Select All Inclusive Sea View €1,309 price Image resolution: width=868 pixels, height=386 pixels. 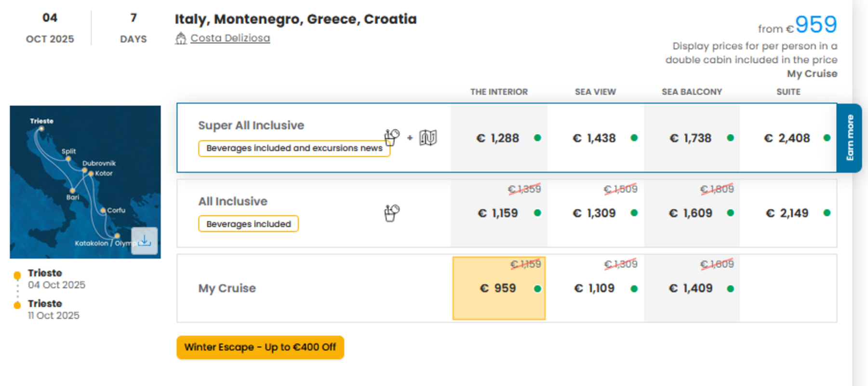click(595, 213)
